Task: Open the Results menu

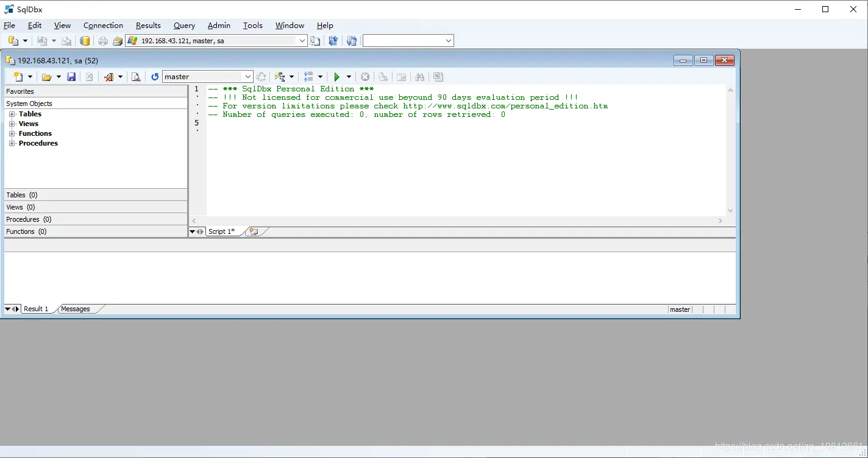Action: (148, 26)
